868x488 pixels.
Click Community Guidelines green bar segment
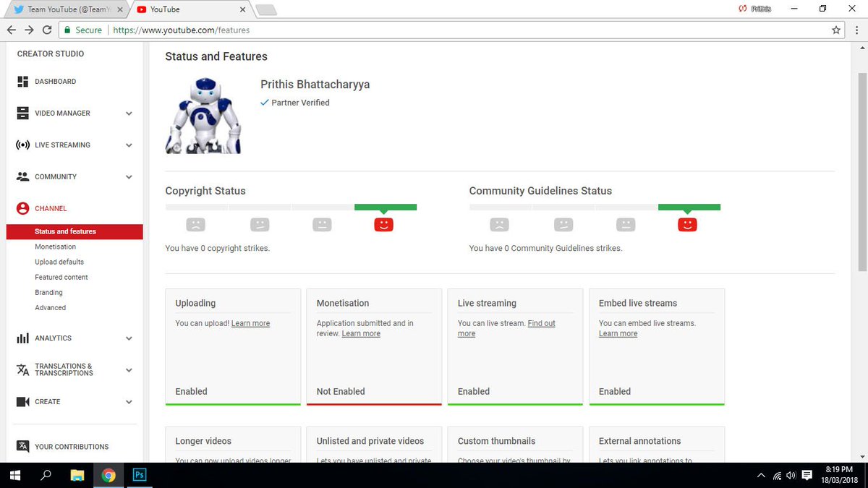(689, 207)
